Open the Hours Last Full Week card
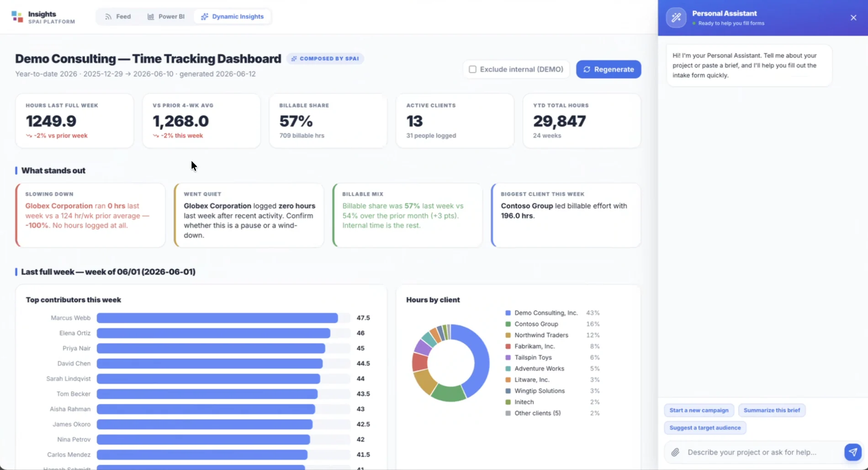868x470 pixels. coord(74,121)
